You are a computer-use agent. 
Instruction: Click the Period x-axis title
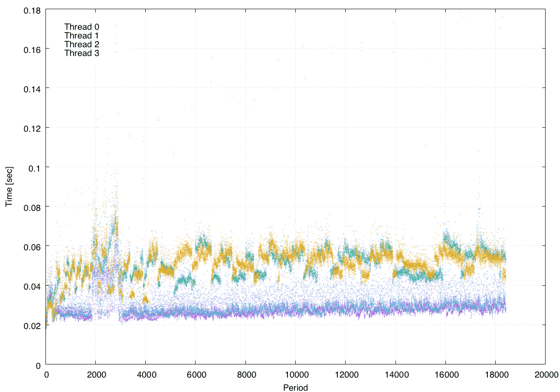point(295,387)
